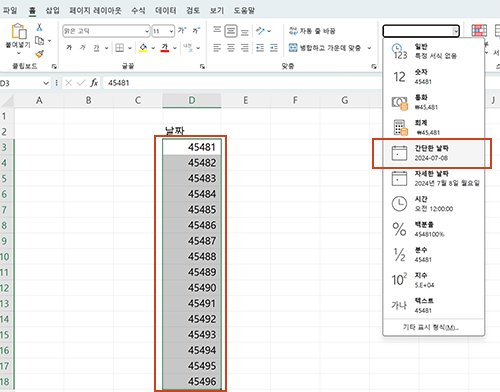This screenshot has height=392, width=500.
Task: Open the 파일 (File) tab
Action: click(x=10, y=10)
